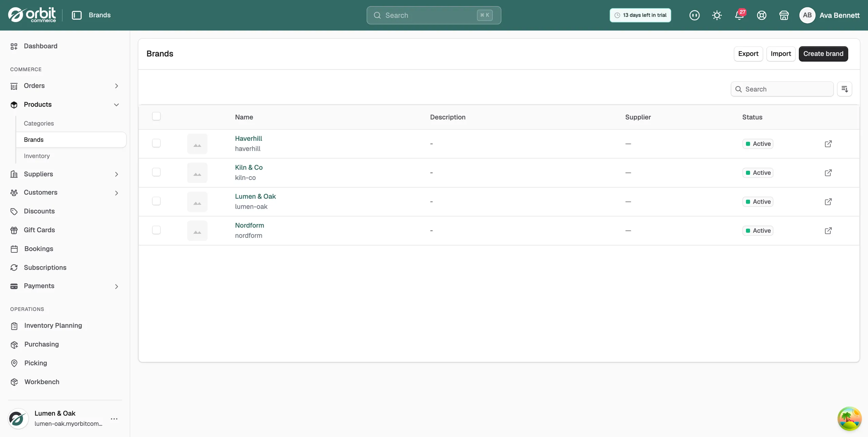Screen dimensions: 868x437
Task: Open the help lifebuoy icon
Action: tap(762, 15)
